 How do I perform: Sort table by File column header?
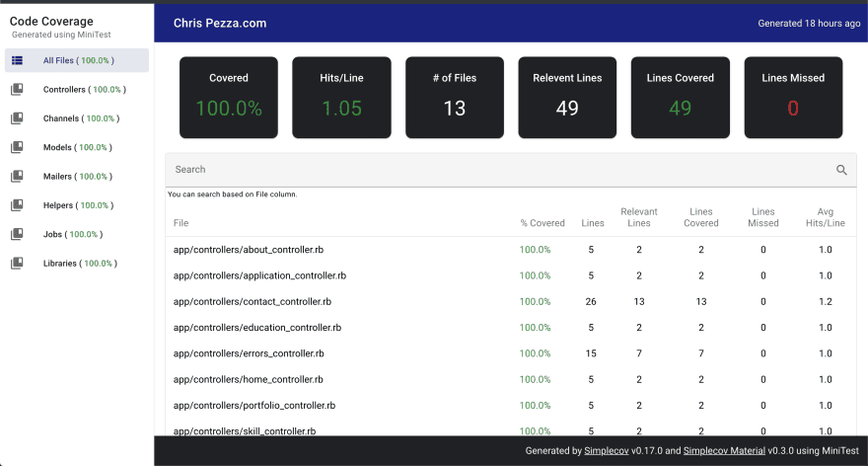click(181, 223)
